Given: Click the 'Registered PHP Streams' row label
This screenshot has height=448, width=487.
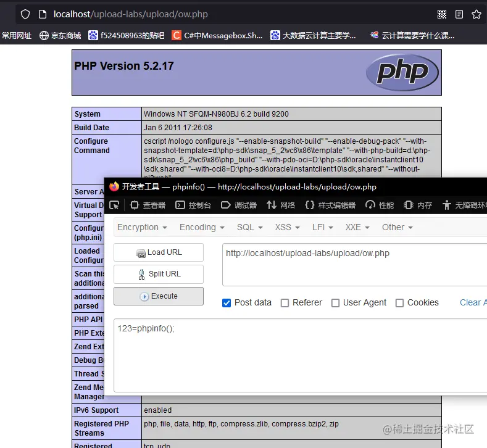Looking at the screenshot, I should (101, 428).
